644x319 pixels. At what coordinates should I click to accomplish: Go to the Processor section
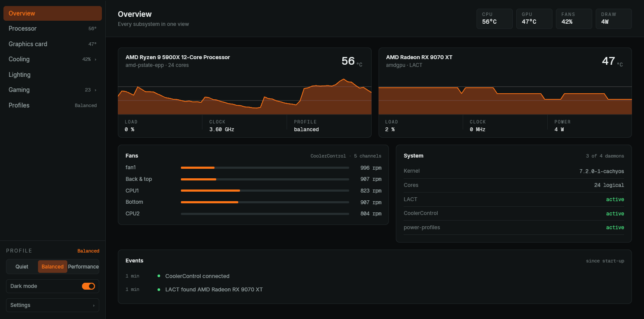53,28
